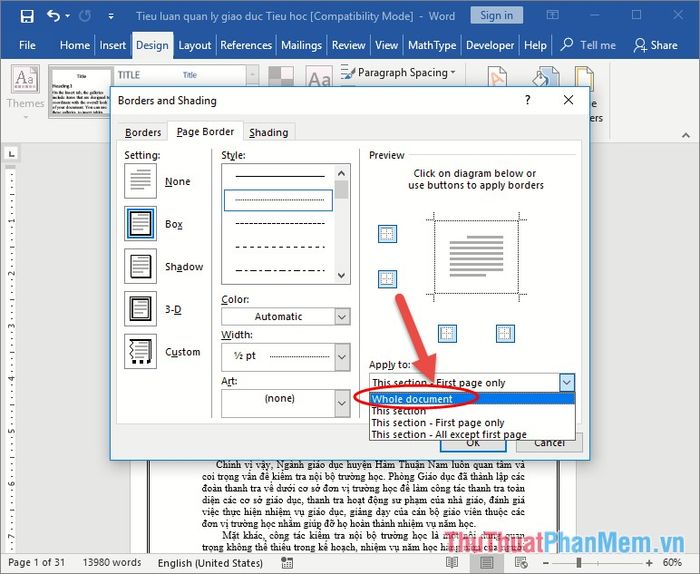Collapse the ribbon with the chevron

pyautogui.click(x=686, y=135)
